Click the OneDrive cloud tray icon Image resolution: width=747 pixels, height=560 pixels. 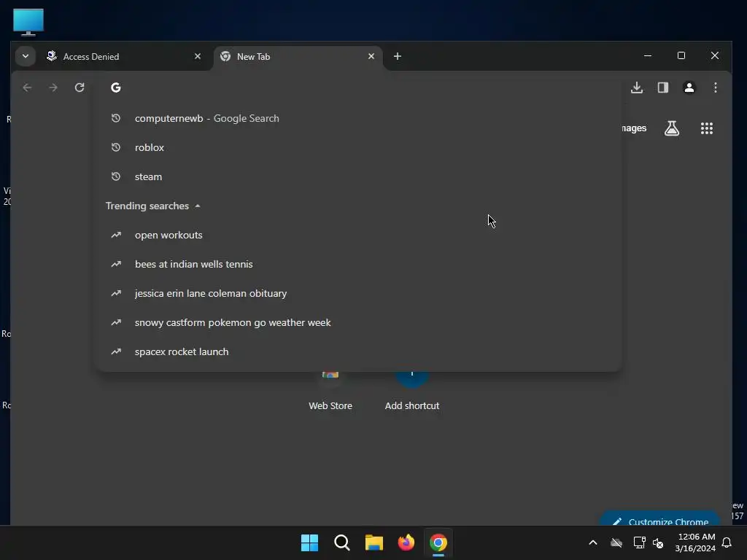click(616, 542)
